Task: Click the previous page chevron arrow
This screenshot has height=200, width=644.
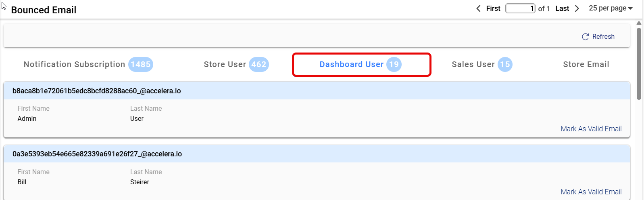Action: (x=478, y=8)
